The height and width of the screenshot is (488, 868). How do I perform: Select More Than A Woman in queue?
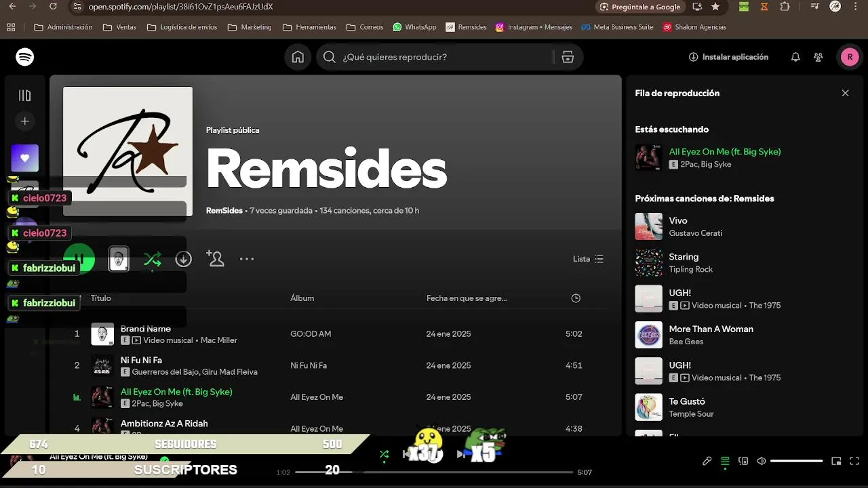point(711,329)
